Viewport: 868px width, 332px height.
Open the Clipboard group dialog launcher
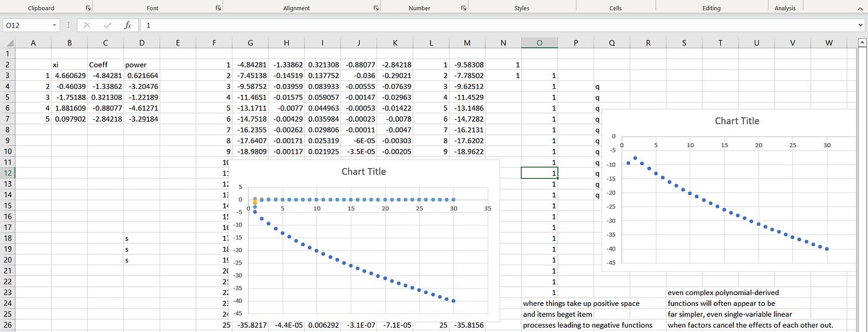[88, 8]
